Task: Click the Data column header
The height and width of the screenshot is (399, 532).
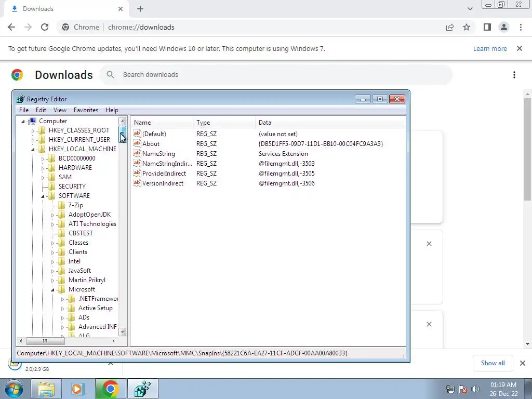Action: [x=330, y=123]
